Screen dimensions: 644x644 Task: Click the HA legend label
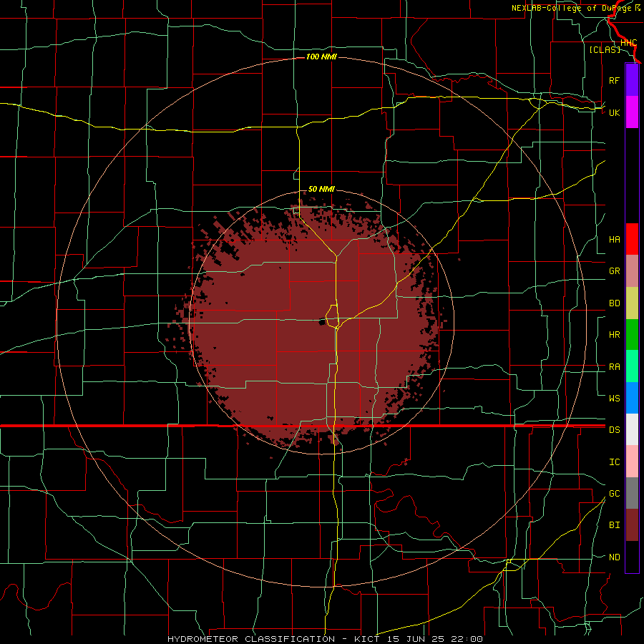tap(615, 240)
